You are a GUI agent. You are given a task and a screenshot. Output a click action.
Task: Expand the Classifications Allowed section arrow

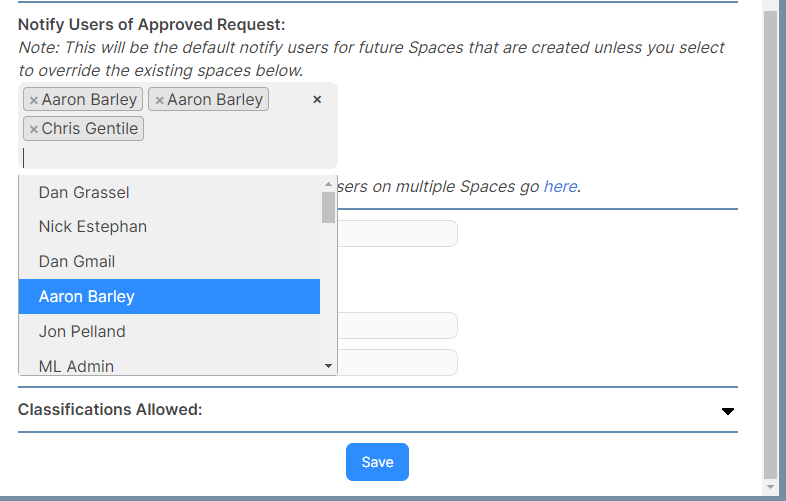pyautogui.click(x=728, y=411)
